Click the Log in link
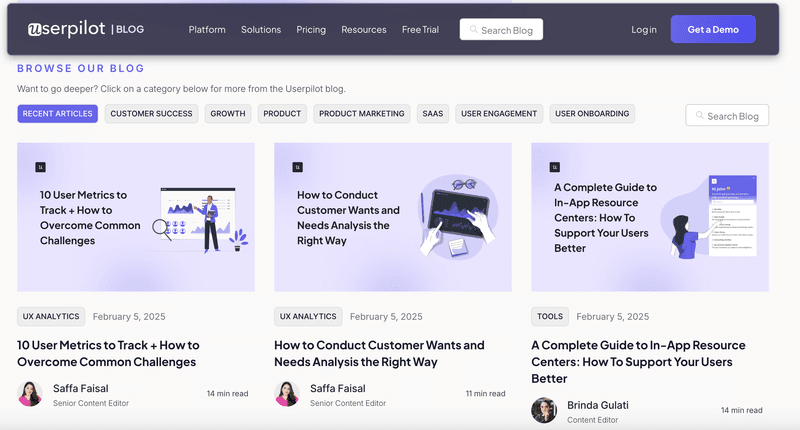800x430 pixels. 644,30
